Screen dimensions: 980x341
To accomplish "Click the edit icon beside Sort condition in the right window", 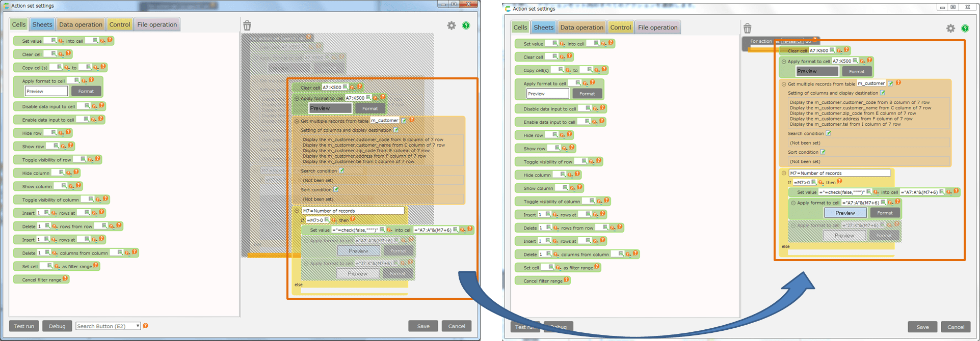I will pyautogui.click(x=823, y=152).
